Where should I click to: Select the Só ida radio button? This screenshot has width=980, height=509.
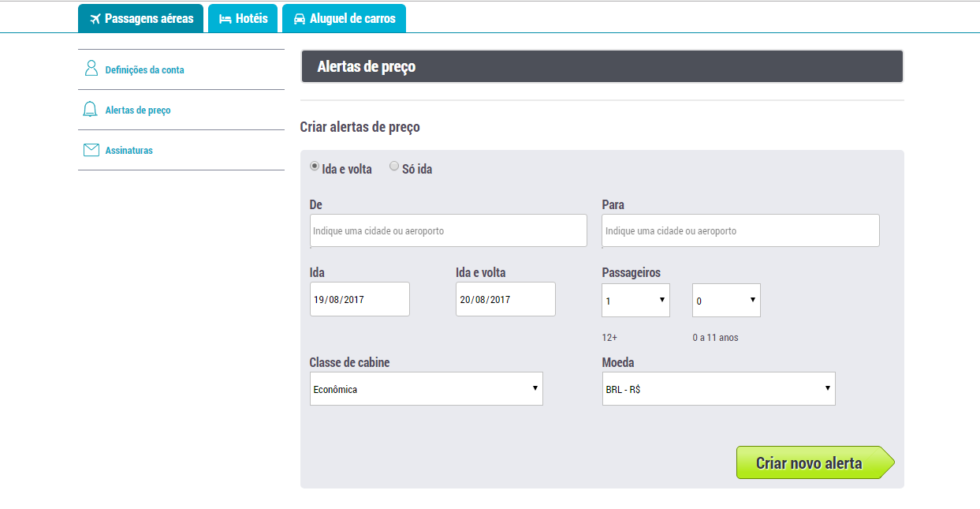tap(393, 166)
